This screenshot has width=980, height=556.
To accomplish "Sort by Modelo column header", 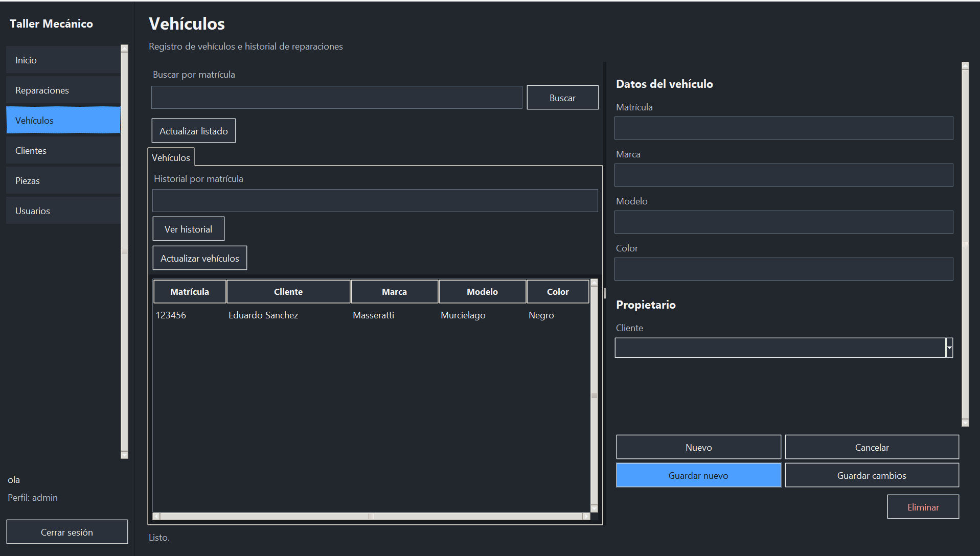I will [482, 292].
